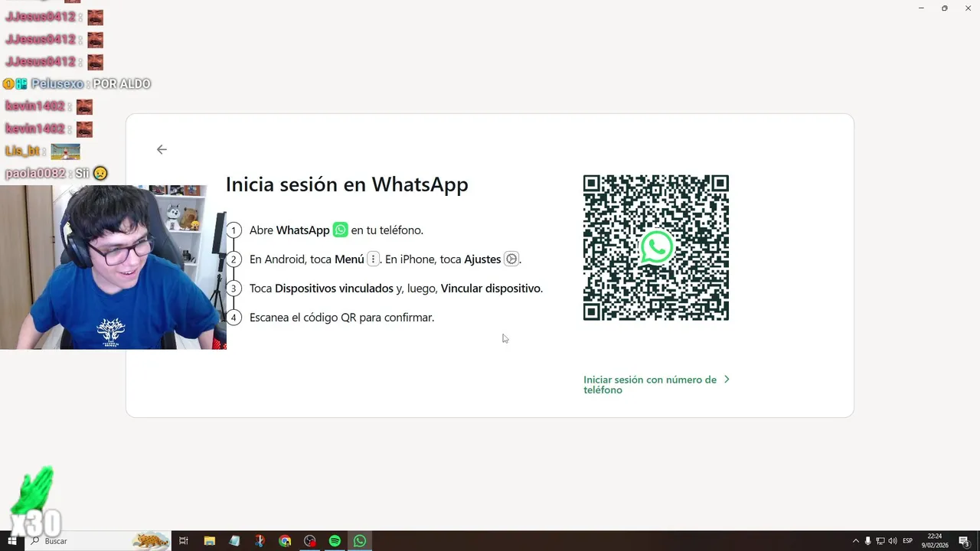Open File Explorer from the taskbar
This screenshot has height=551, width=980.
(x=209, y=541)
